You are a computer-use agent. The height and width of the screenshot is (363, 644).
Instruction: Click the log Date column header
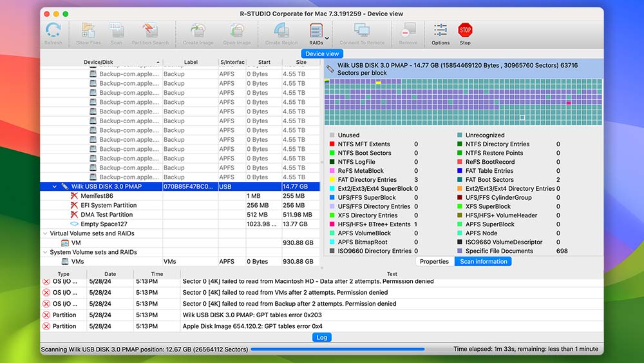click(x=110, y=274)
